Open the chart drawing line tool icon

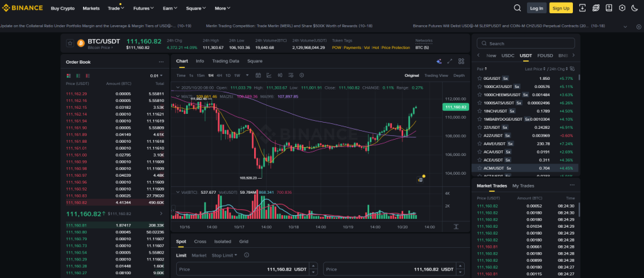pyautogui.click(x=269, y=75)
